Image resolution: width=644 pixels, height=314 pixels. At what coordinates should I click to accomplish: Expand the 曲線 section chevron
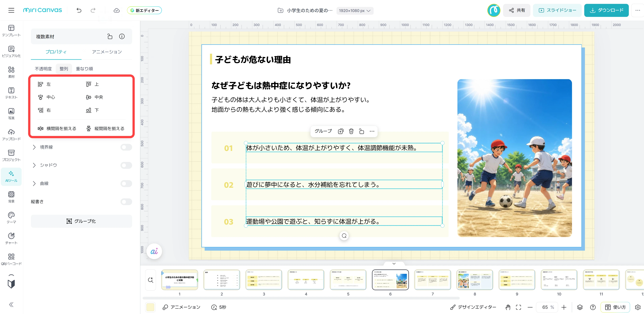pos(34,184)
